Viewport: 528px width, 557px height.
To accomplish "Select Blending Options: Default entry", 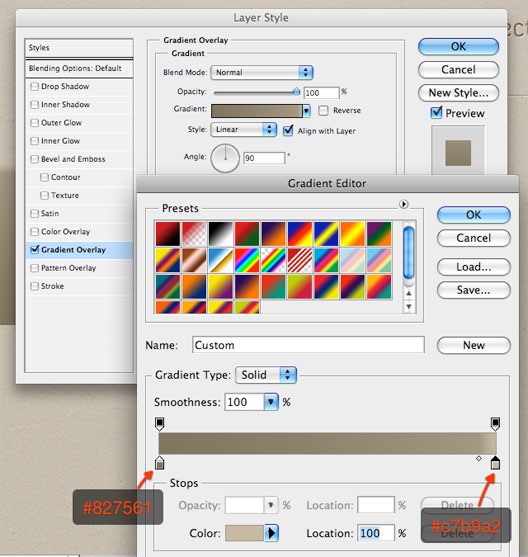I will (x=79, y=68).
